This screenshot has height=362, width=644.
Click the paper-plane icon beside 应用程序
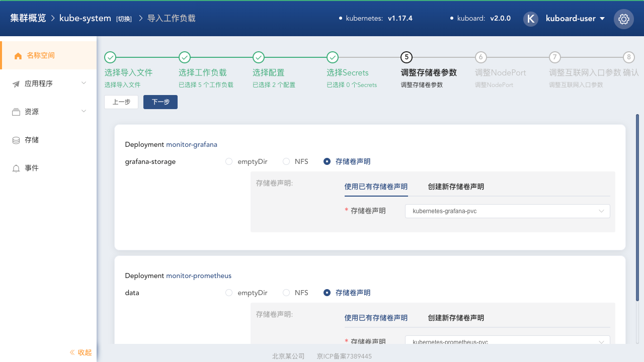point(16,84)
